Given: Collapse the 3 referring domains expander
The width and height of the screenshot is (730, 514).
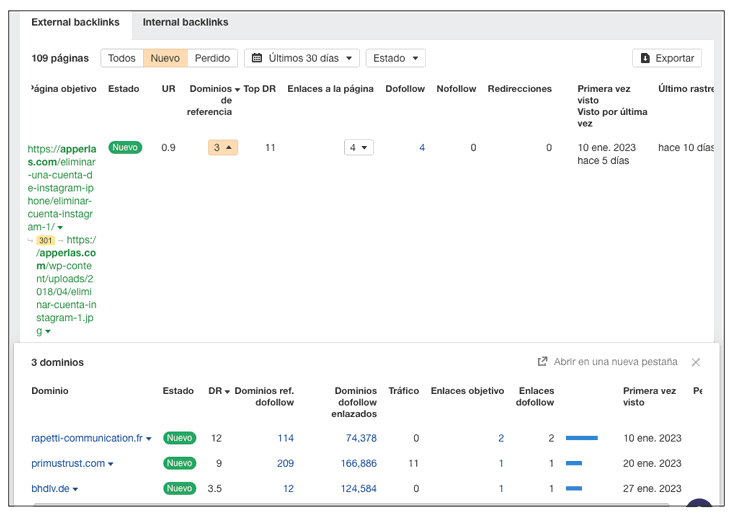Looking at the screenshot, I should coord(223,147).
